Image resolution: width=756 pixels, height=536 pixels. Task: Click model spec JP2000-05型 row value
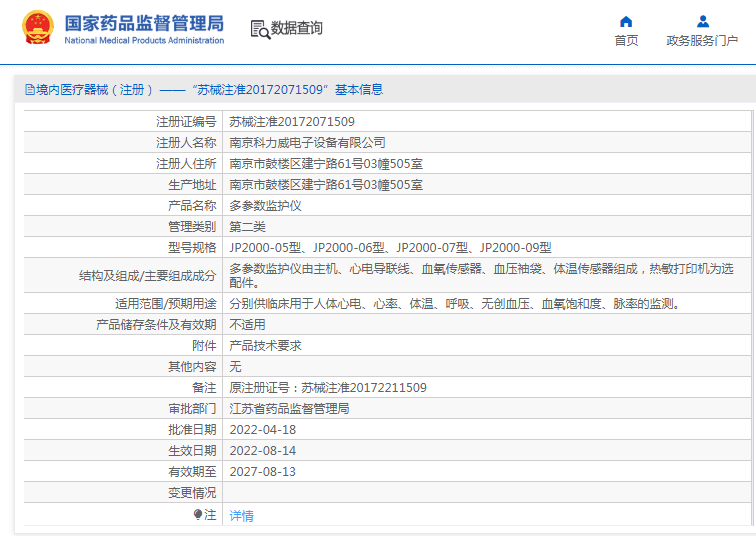[x=390, y=248]
